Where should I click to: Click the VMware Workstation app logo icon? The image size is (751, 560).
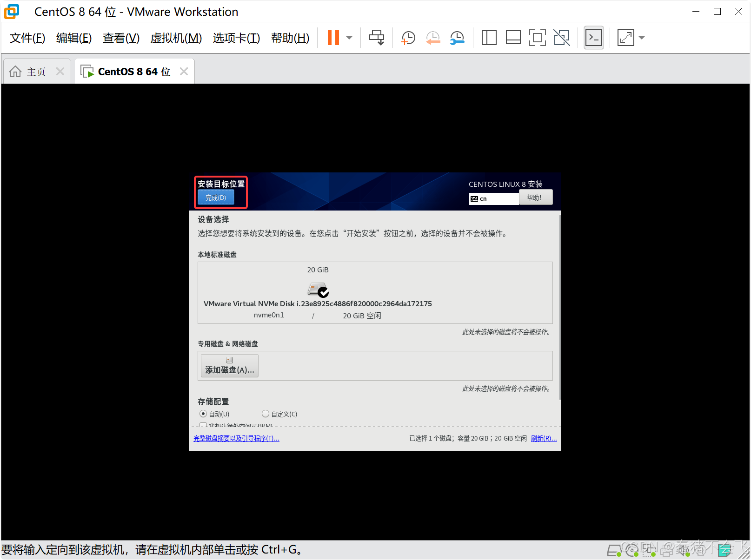[x=12, y=12]
